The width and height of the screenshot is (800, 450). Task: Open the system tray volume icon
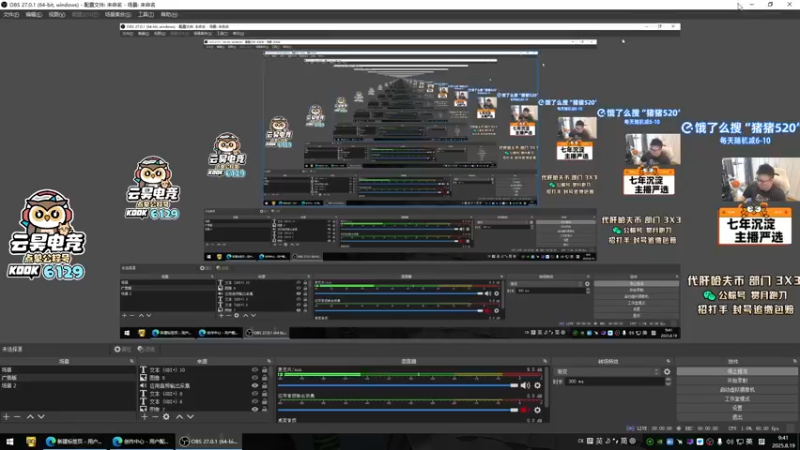(730, 441)
